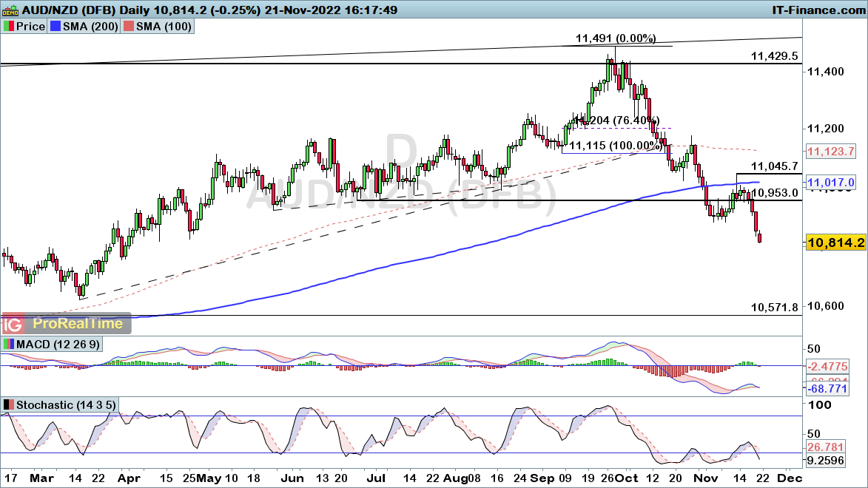Click the Mar label on time axis
The height and width of the screenshot is (488, 868).
pos(41,478)
